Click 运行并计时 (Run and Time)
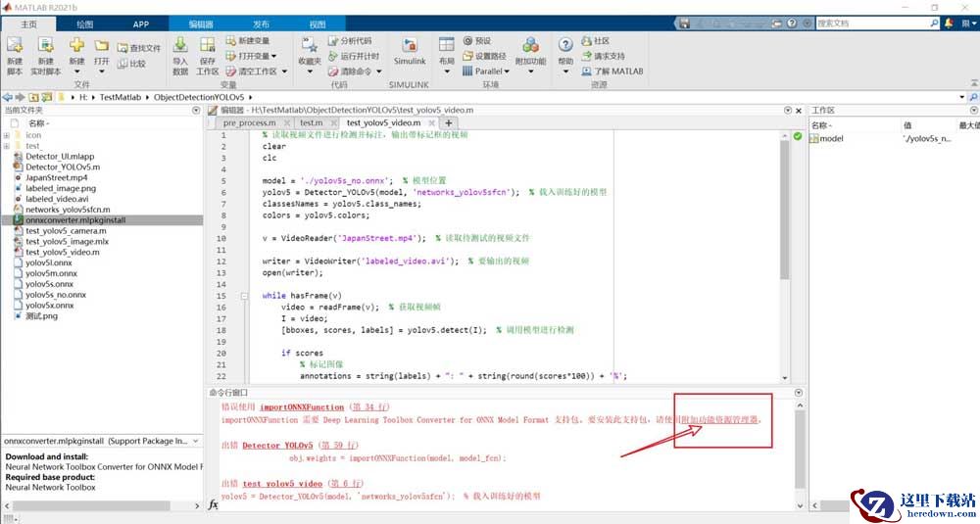This screenshot has height=524, width=980. click(x=353, y=56)
